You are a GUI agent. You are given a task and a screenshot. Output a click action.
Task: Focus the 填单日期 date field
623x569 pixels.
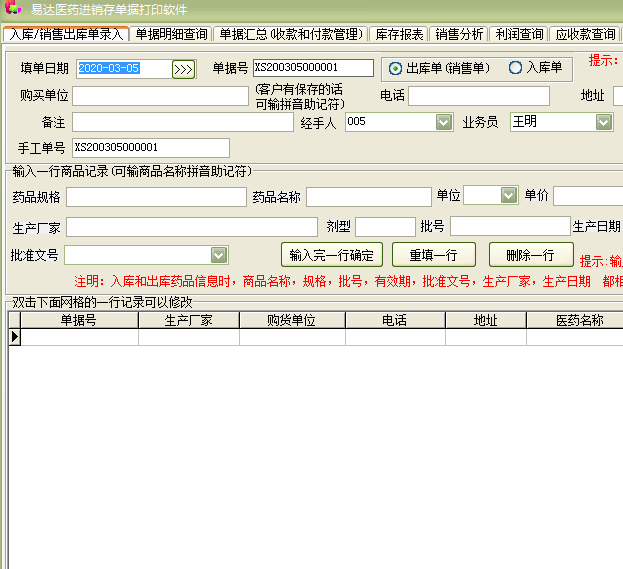pos(124,69)
